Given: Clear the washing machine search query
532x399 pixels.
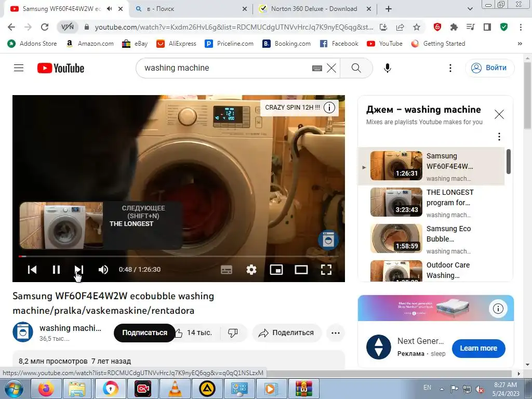Looking at the screenshot, I should [x=331, y=68].
